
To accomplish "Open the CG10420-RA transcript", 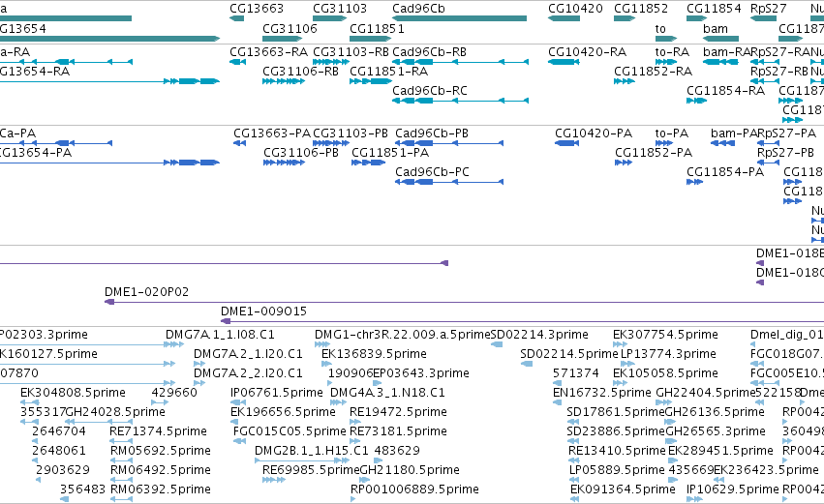I will (x=564, y=62).
